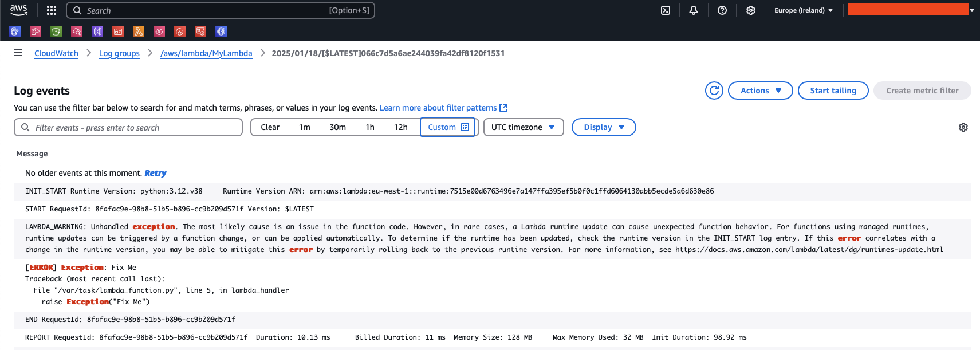This screenshot has width=980, height=350.
Task: Open Learn more about filter patterns
Action: pyautogui.click(x=438, y=108)
